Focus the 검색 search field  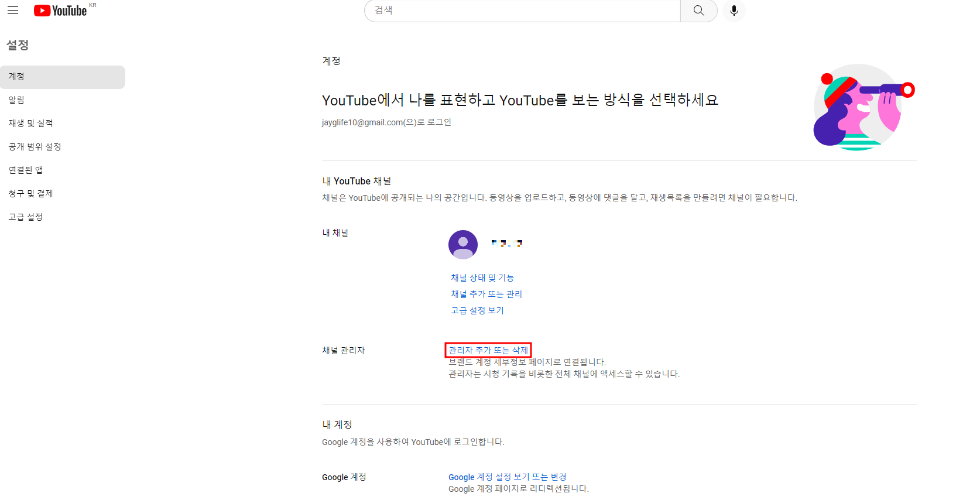(522, 11)
